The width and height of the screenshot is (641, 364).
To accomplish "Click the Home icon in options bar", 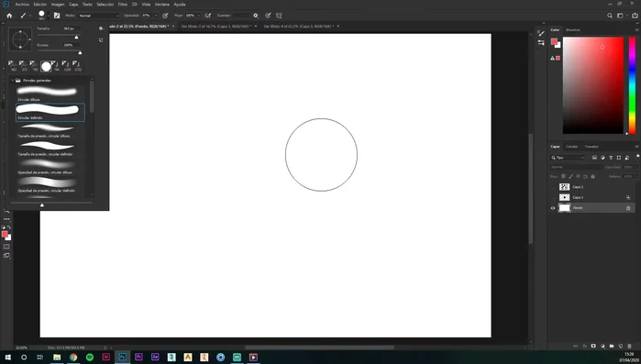I will [9, 16].
